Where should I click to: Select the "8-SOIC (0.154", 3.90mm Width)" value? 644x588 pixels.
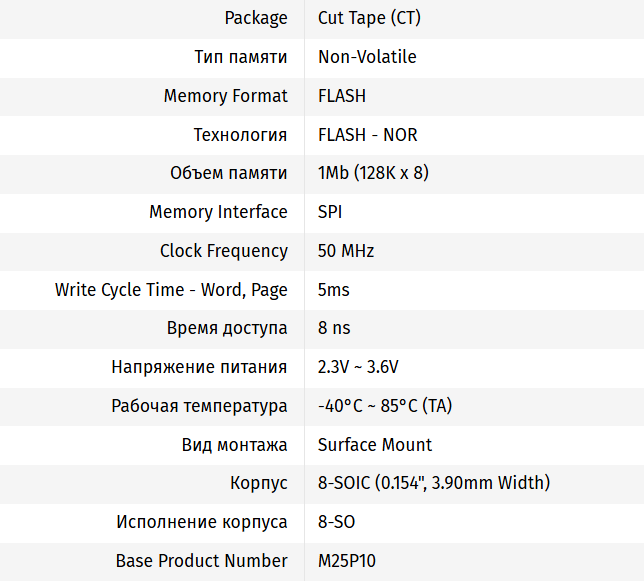pyautogui.click(x=434, y=483)
